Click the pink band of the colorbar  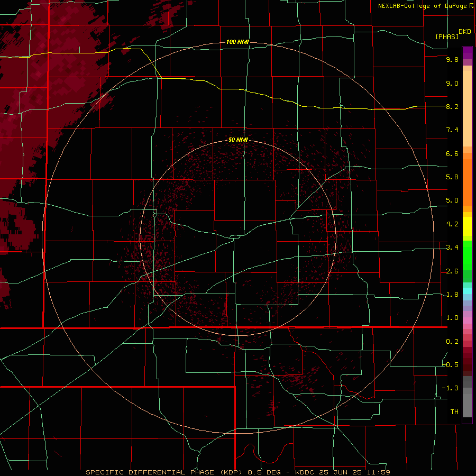(467, 321)
